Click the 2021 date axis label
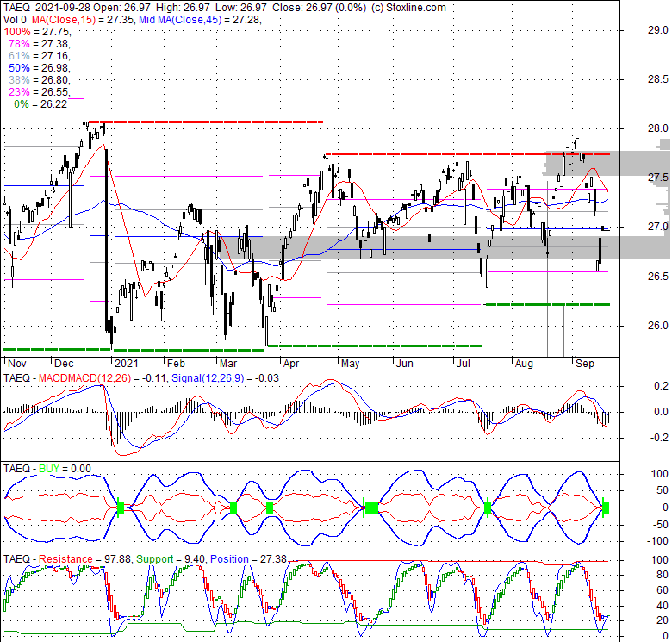Image resolution: width=672 pixels, height=642 pixels. click(127, 364)
